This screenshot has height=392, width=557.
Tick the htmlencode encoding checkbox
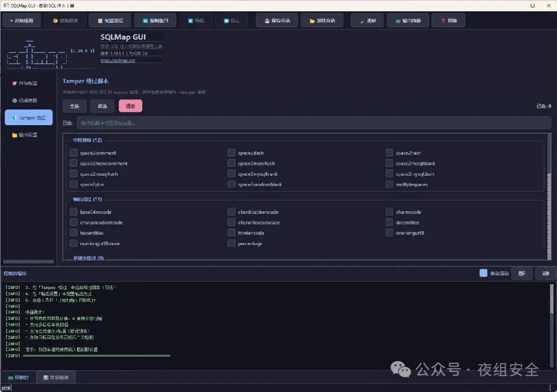231,233
